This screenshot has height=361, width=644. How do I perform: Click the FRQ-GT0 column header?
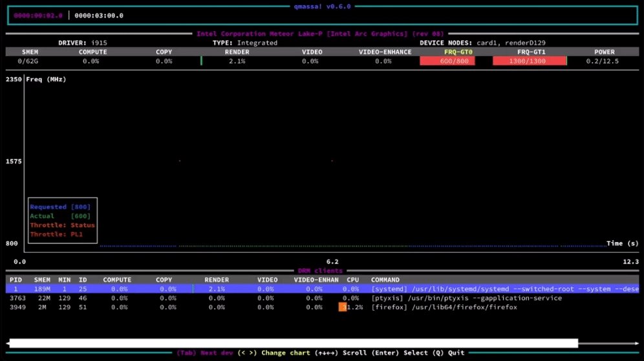click(458, 52)
